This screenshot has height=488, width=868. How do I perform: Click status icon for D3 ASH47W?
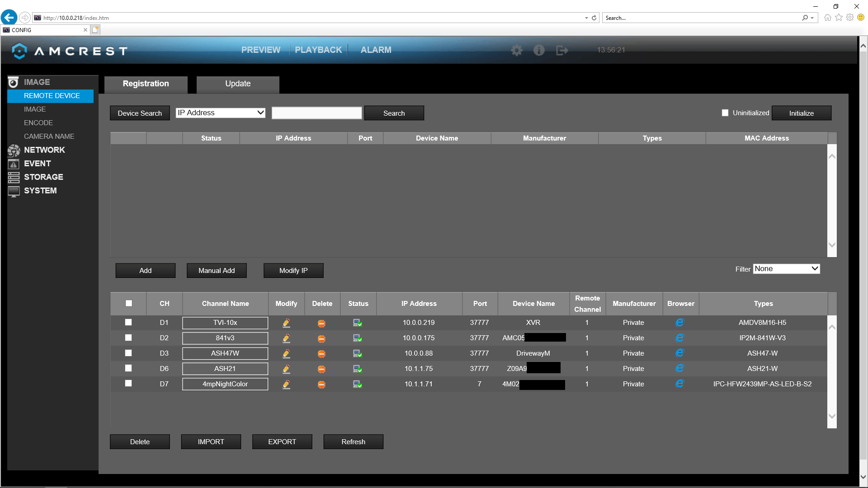(358, 354)
